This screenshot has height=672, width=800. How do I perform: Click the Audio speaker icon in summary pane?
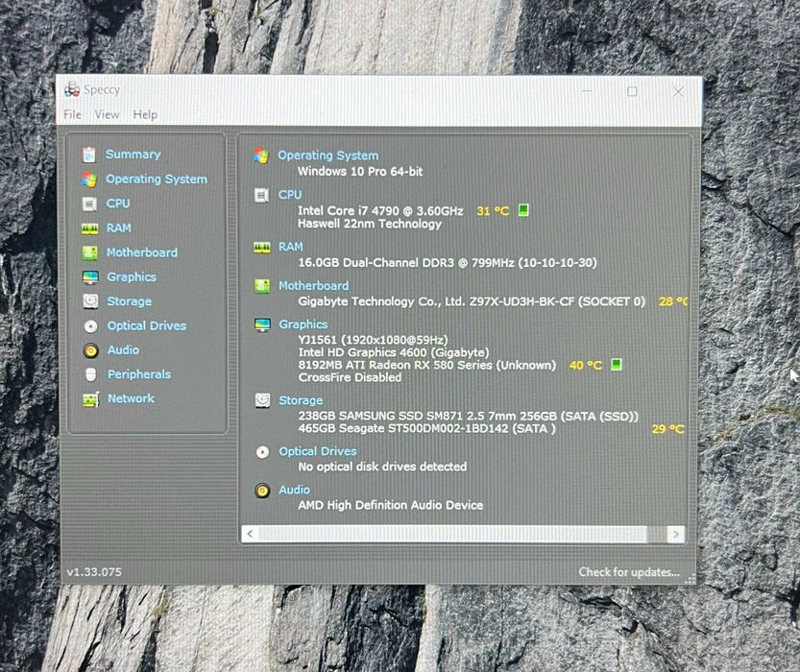[x=262, y=491]
